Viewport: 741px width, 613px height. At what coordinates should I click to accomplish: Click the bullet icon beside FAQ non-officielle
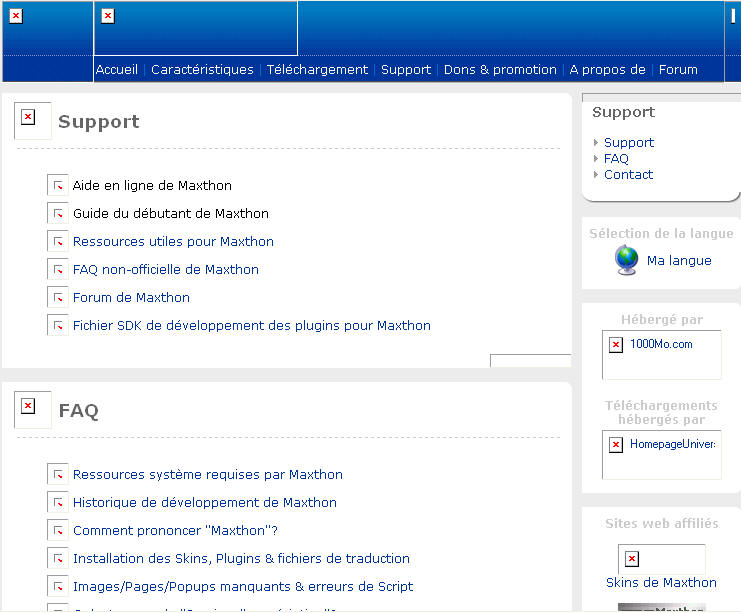[x=58, y=269]
